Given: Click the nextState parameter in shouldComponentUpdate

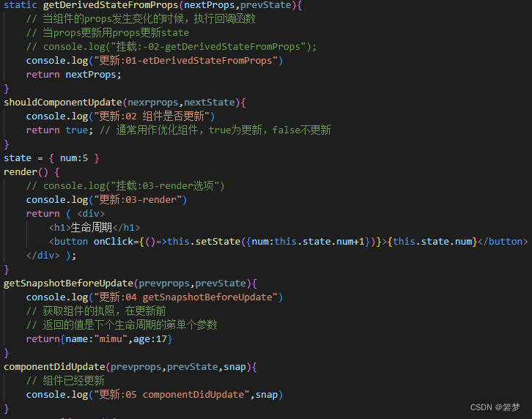Looking at the screenshot, I should [x=210, y=103].
